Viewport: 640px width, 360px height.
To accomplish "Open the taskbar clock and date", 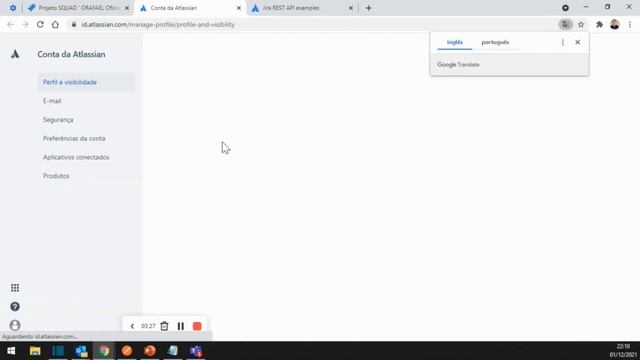I will click(x=623, y=351).
